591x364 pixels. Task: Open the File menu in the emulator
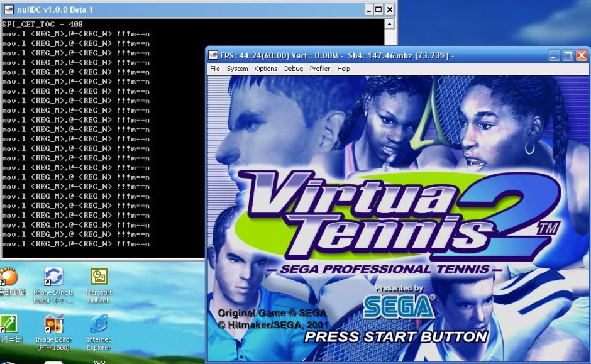point(215,69)
